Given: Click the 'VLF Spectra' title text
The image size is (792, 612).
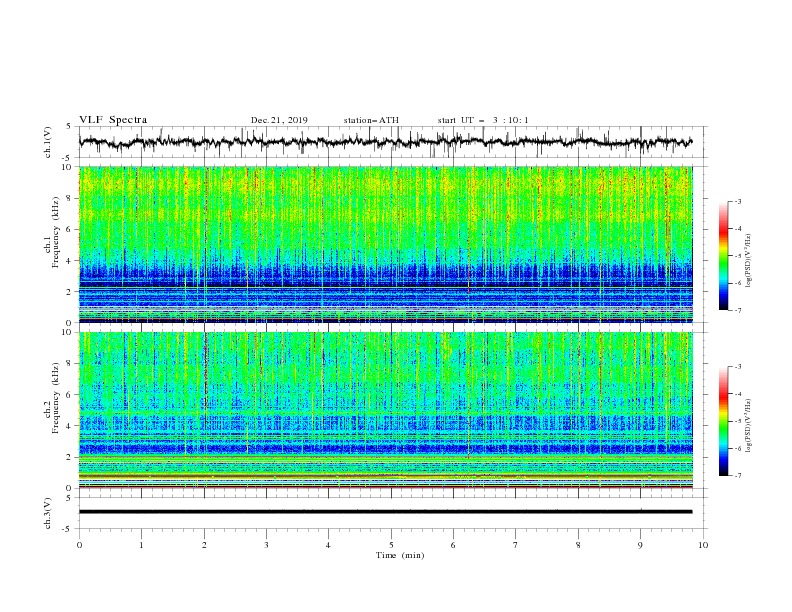Looking at the screenshot, I should [x=113, y=120].
